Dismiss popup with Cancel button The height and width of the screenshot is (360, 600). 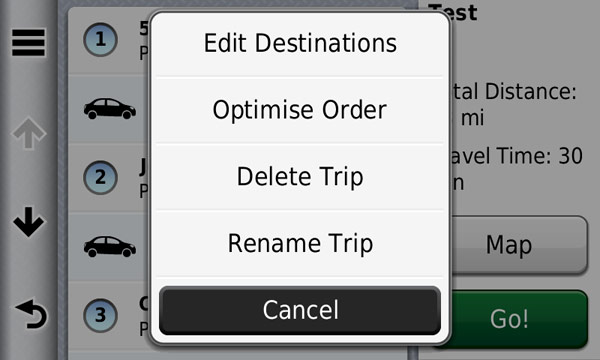[x=300, y=310]
